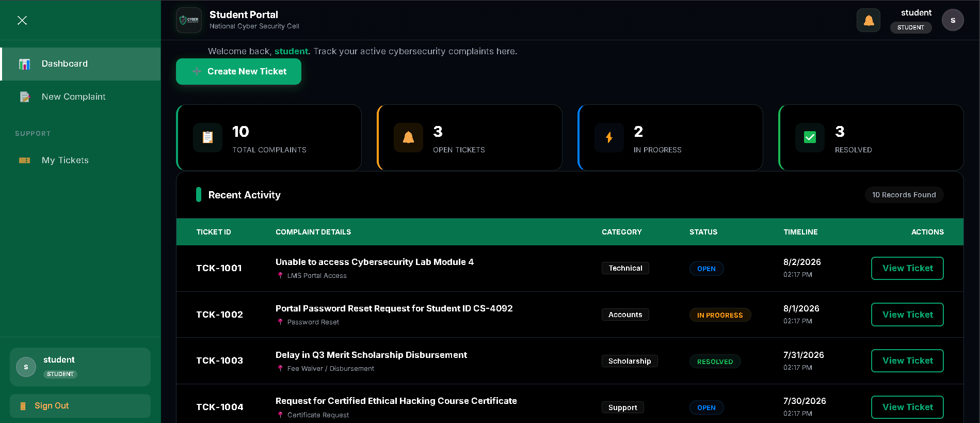This screenshot has width=980, height=423.
Task: Click the 7/31/2026 timeline date
Action: 804,355
